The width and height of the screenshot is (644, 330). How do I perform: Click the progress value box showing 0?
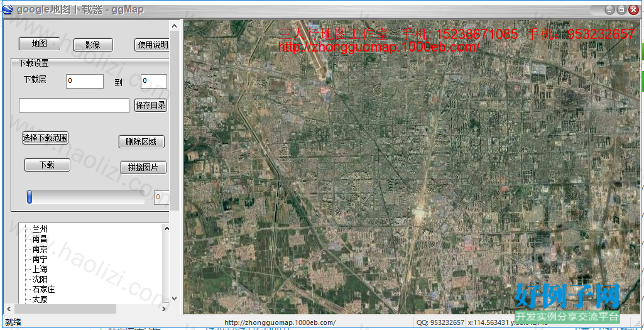[x=161, y=197]
